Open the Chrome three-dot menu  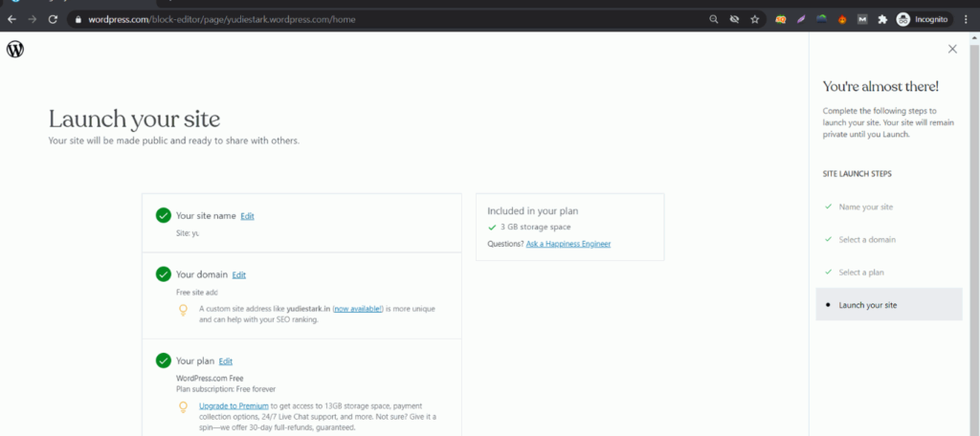pos(966,19)
